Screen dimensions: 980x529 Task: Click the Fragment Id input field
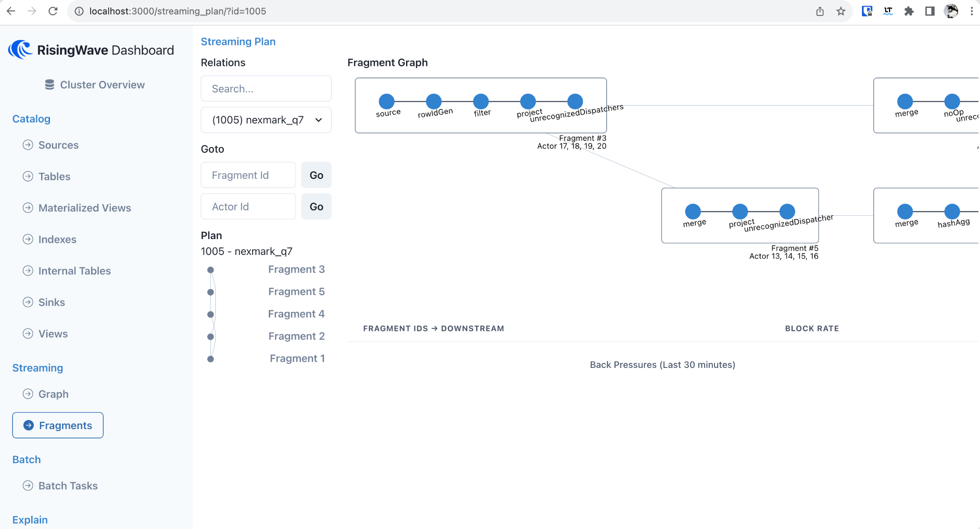point(250,175)
